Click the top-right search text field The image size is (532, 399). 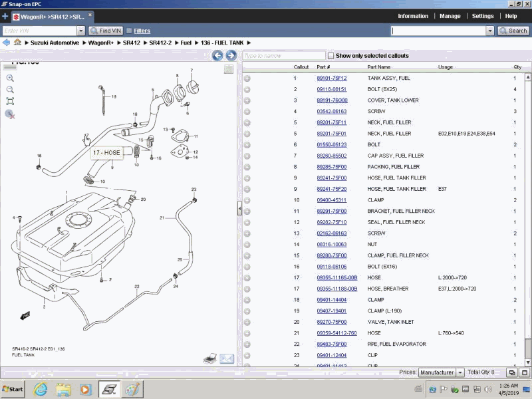coord(438,31)
